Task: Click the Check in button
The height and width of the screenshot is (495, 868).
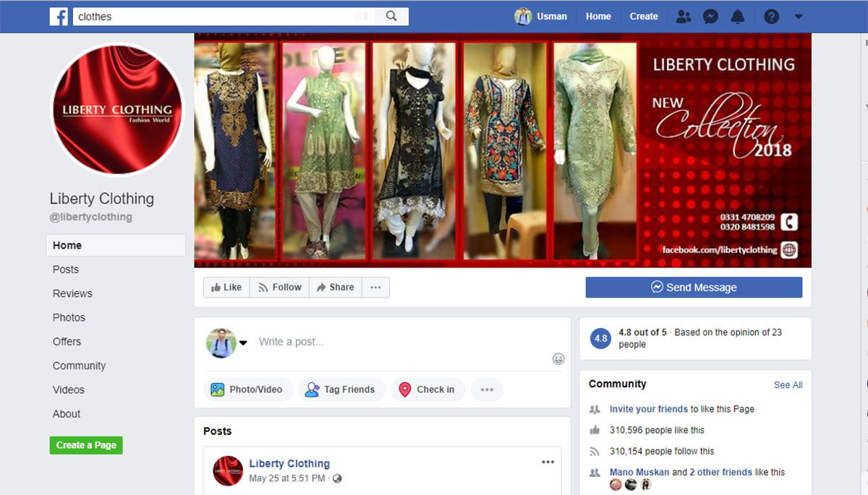Action: tap(427, 389)
